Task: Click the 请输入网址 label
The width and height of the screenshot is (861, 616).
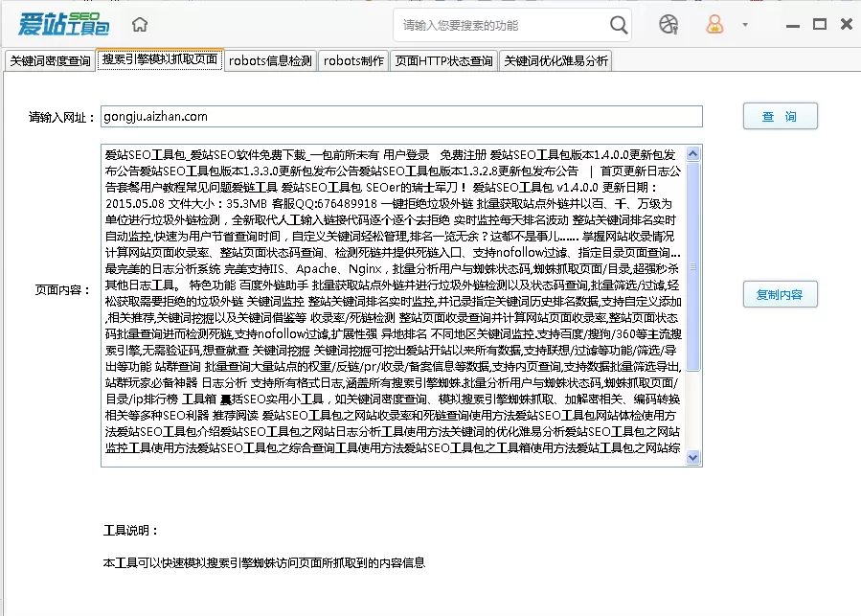Action: 61,117
